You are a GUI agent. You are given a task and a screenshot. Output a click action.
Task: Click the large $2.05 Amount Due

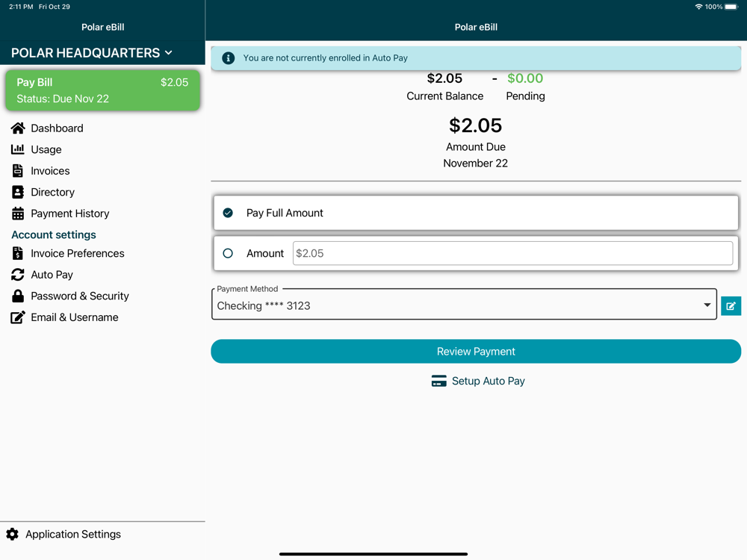(475, 125)
